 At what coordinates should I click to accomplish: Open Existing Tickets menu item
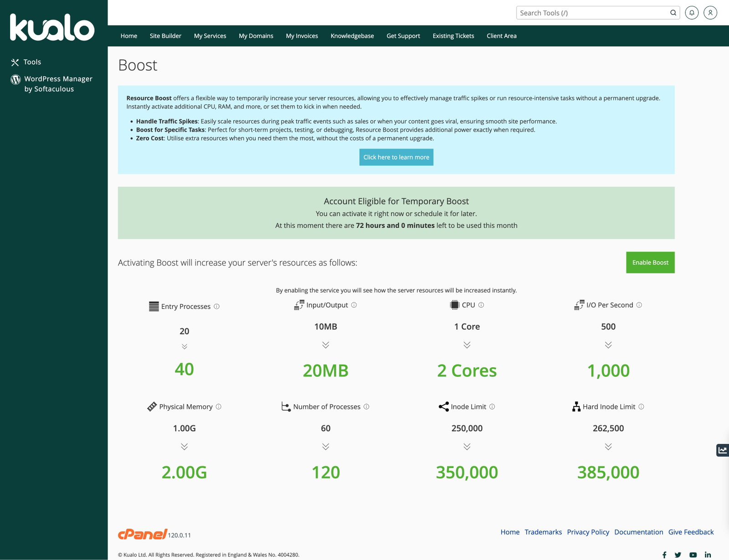click(453, 36)
